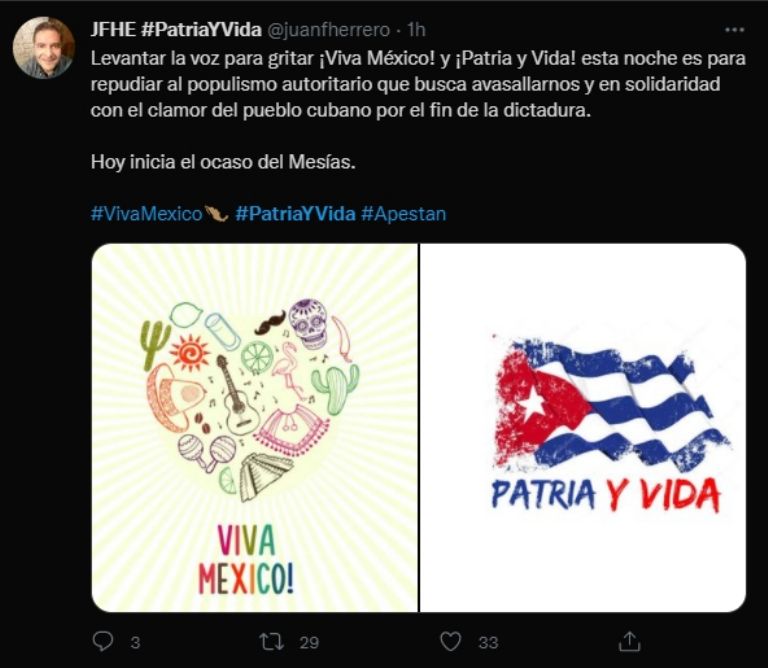The height and width of the screenshot is (668, 768).
Task: Open the JFHE #PatriaYVida display name
Action: 176,30
